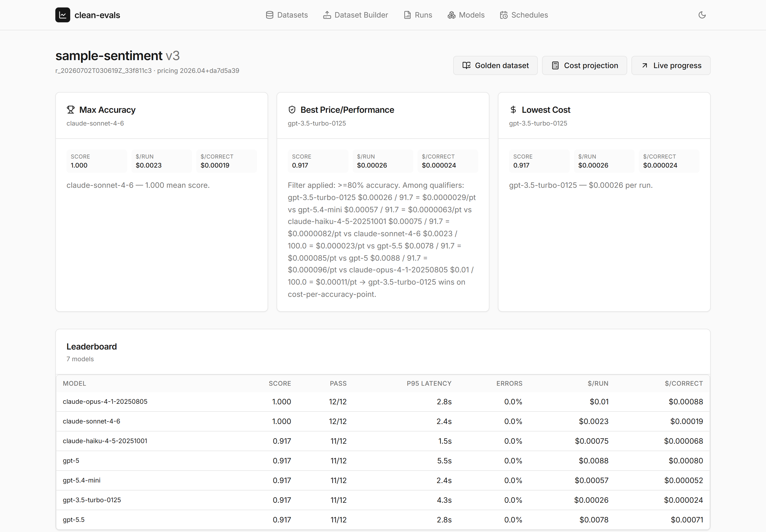Click the 7 models count label
Image resolution: width=766 pixels, height=532 pixels.
click(80, 359)
